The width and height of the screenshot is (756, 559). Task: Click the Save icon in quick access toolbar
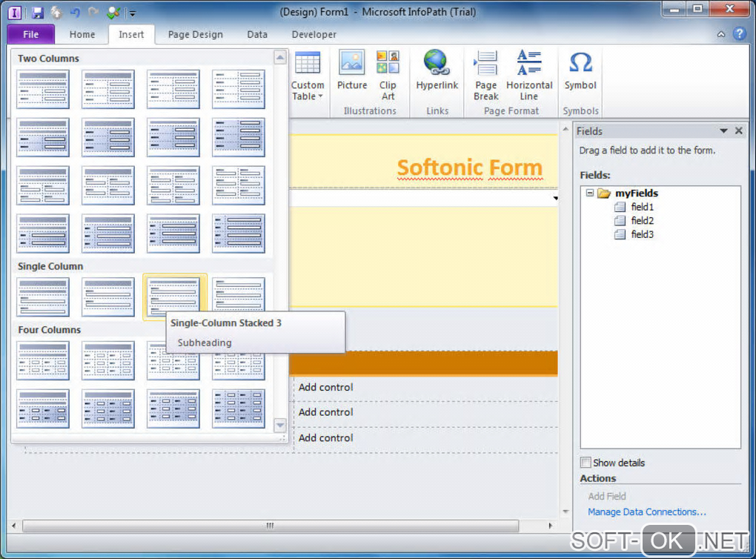click(x=38, y=13)
